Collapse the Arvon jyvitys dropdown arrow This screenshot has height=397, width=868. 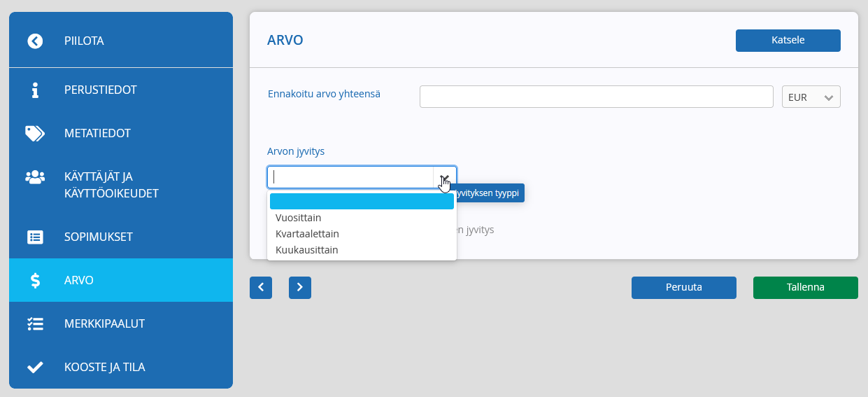pyautogui.click(x=445, y=177)
